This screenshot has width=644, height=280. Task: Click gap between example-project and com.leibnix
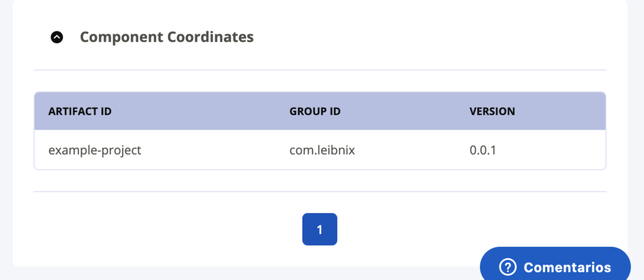(x=214, y=150)
